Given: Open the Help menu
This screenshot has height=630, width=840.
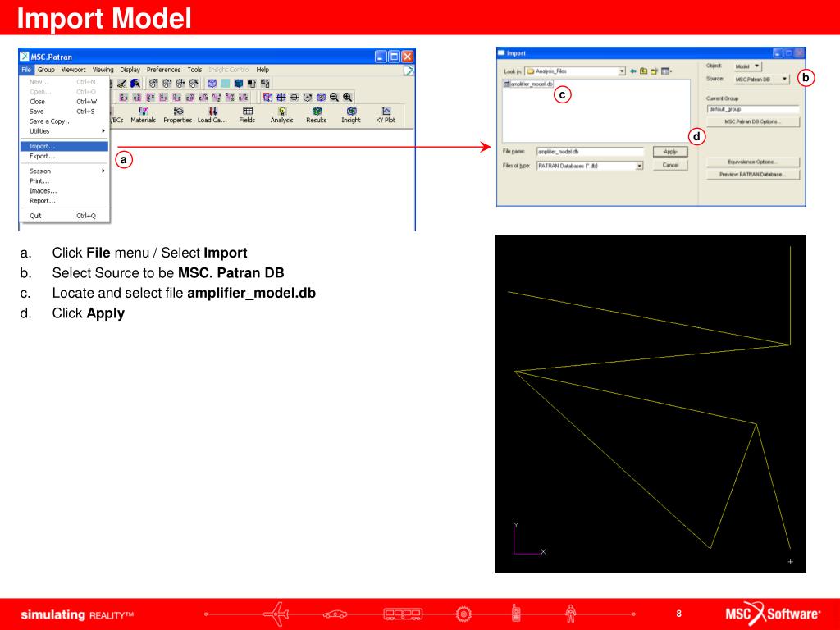Looking at the screenshot, I should tap(262, 70).
